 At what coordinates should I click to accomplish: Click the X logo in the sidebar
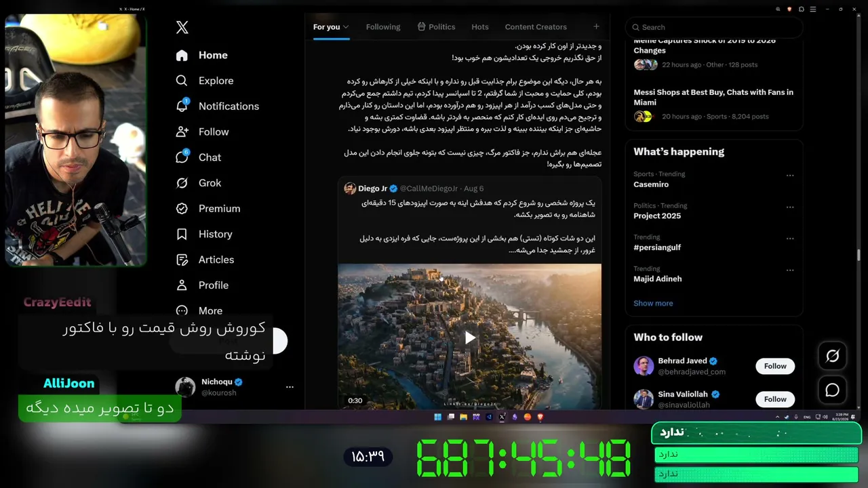[x=182, y=28]
